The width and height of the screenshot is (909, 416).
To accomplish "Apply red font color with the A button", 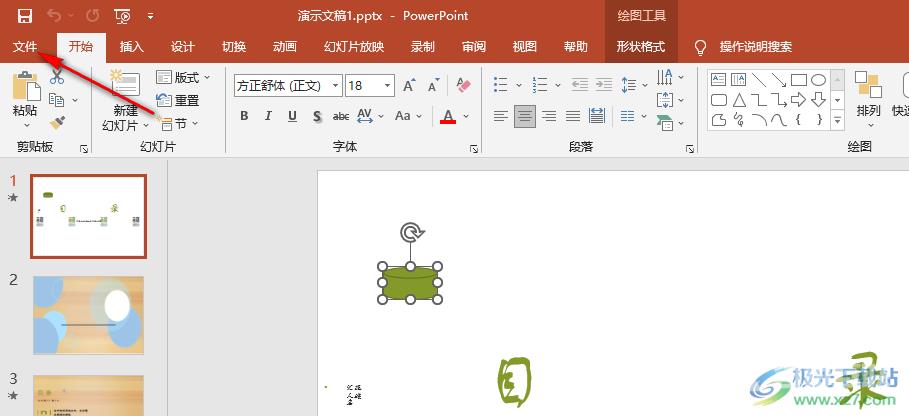I will click(x=448, y=116).
